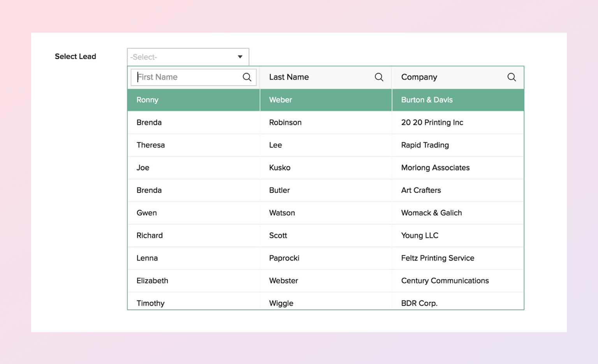Select the Morlong Associates company cell

(x=435, y=168)
